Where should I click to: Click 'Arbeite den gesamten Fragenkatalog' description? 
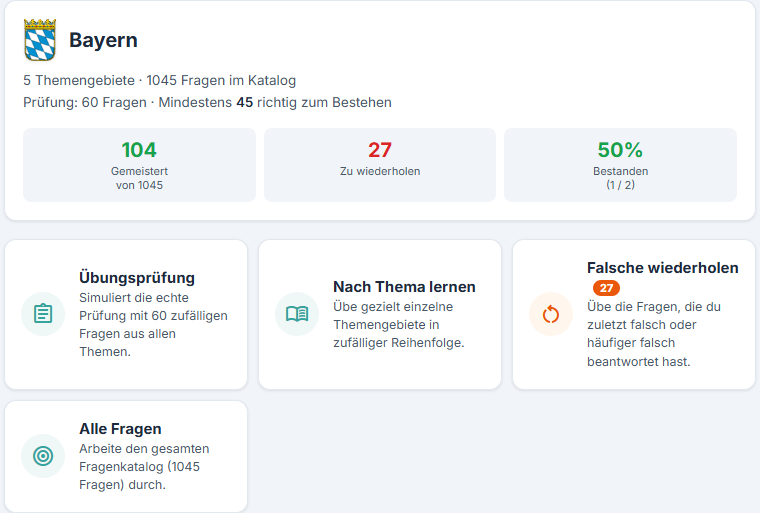coord(144,466)
